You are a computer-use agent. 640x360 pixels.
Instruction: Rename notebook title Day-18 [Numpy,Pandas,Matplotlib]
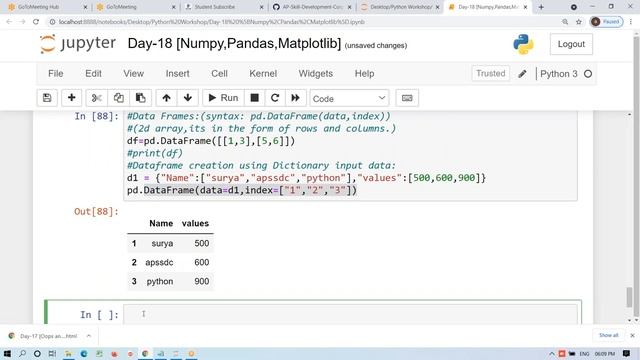click(x=234, y=43)
